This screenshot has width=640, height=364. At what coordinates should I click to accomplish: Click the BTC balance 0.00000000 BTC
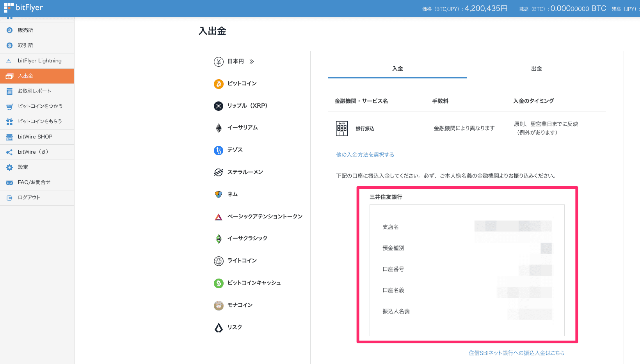click(578, 8)
